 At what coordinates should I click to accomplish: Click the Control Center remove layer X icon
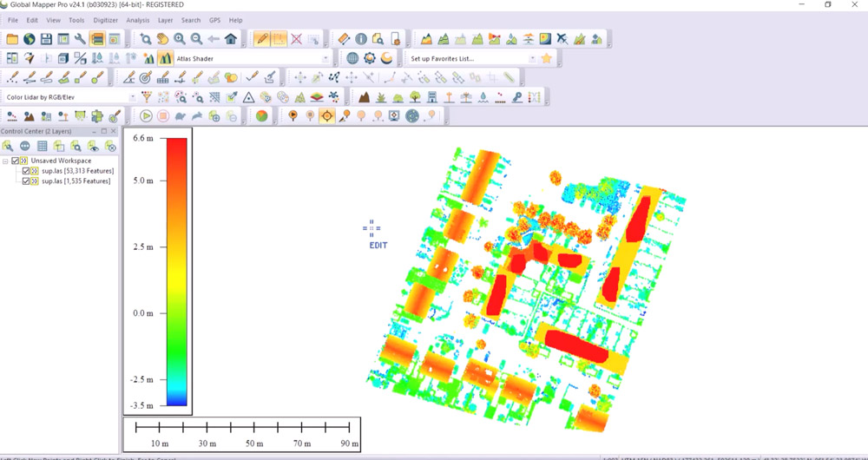coord(111,146)
